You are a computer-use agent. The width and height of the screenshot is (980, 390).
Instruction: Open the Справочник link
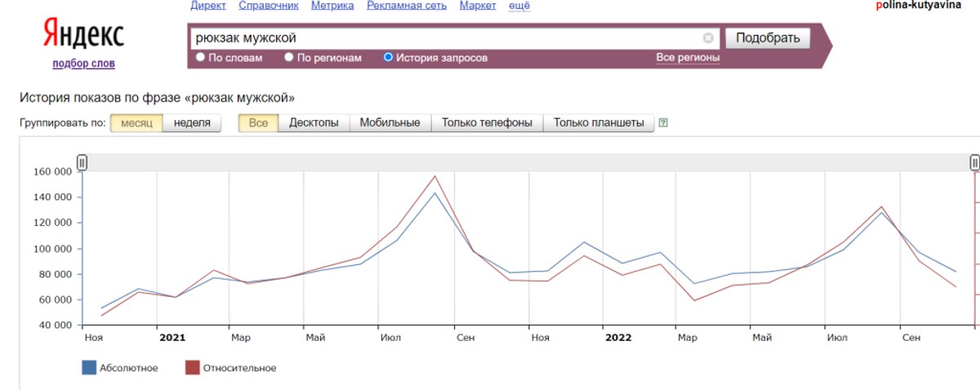point(269,6)
